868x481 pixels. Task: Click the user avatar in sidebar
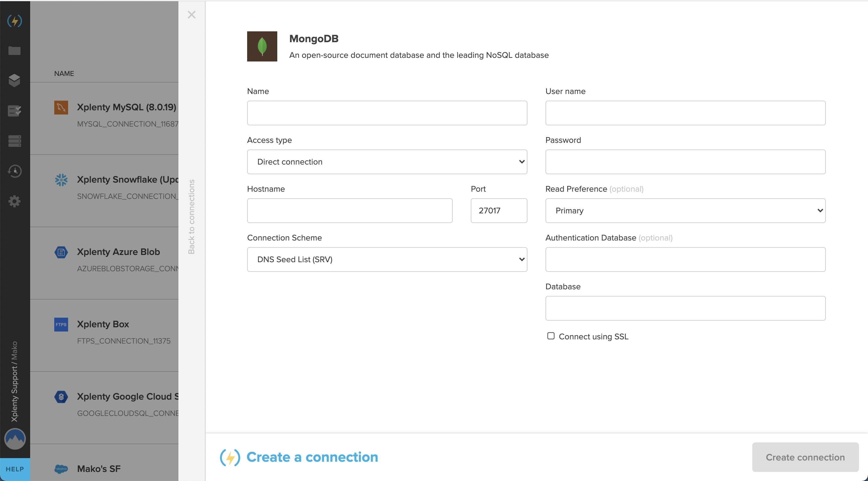(15, 439)
